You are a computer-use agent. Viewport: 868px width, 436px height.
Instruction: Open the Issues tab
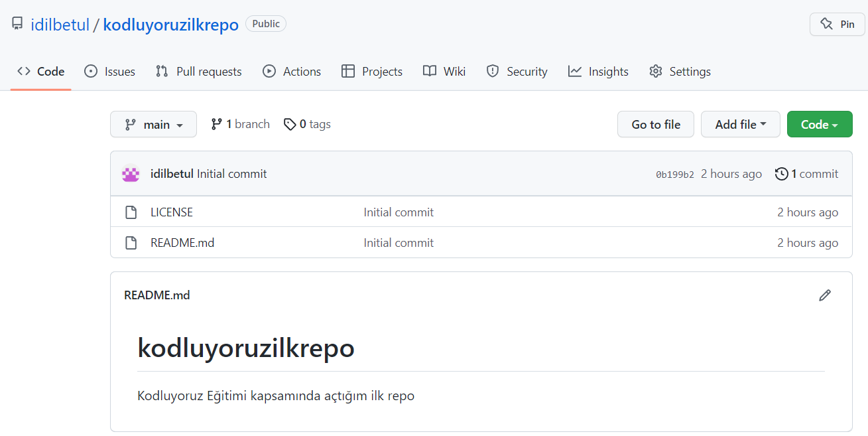pyautogui.click(x=110, y=72)
